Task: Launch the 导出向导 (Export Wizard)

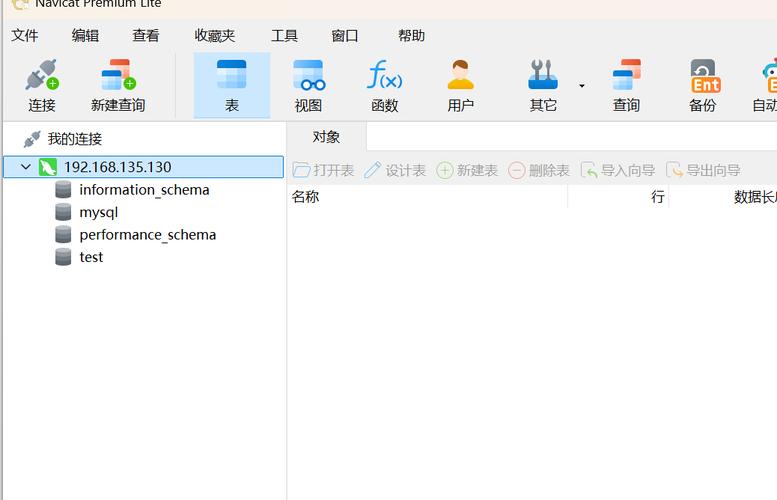Action: tap(703, 170)
